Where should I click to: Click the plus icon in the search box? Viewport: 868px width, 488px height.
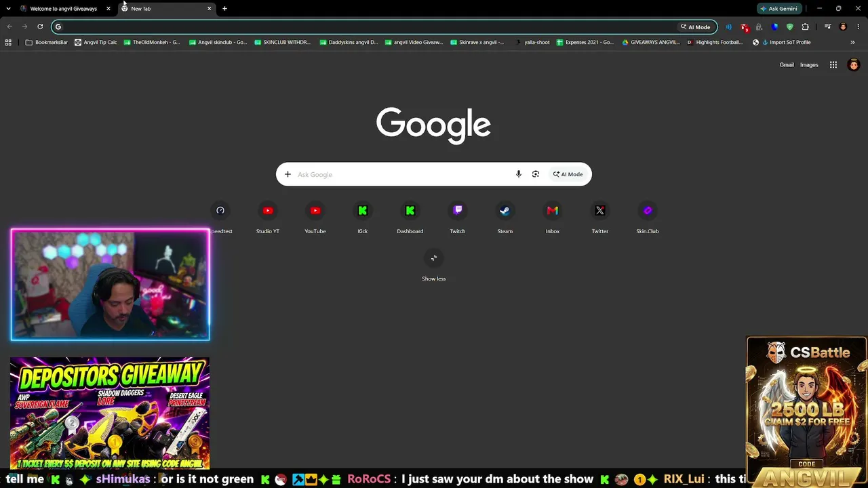(x=288, y=174)
